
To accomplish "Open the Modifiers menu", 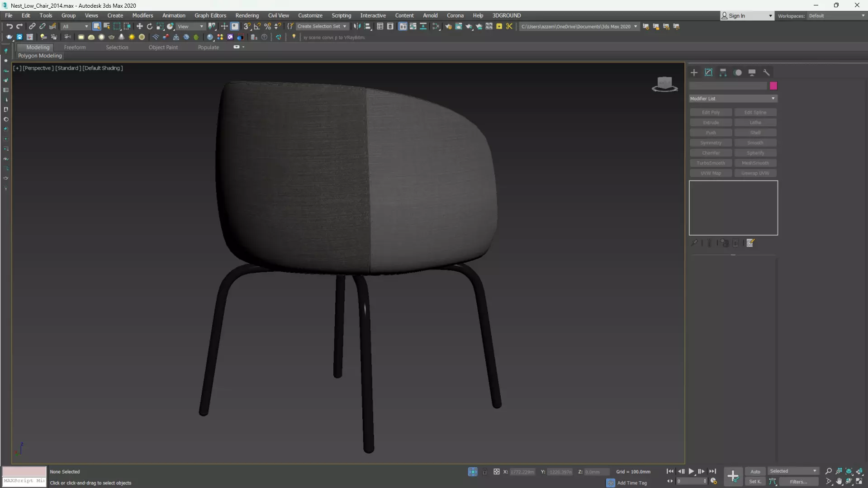I will coord(142,15).
